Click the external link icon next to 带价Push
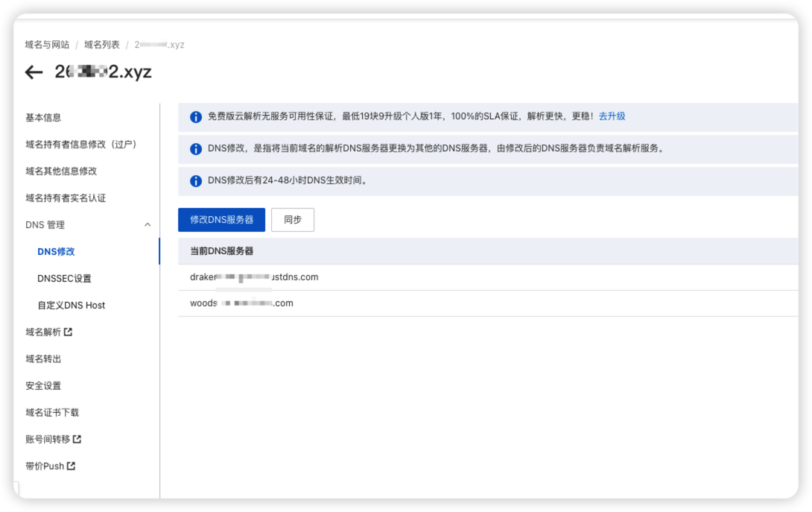Image resolution: width=812 pixels, height=512 pixels. click(71, 466)
